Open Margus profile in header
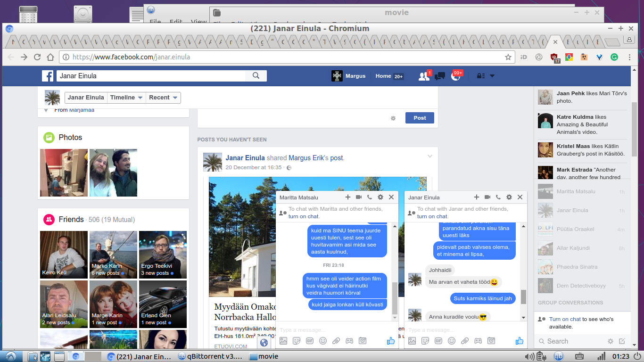This screenshot has height=362, width=644. pos(348,76)
